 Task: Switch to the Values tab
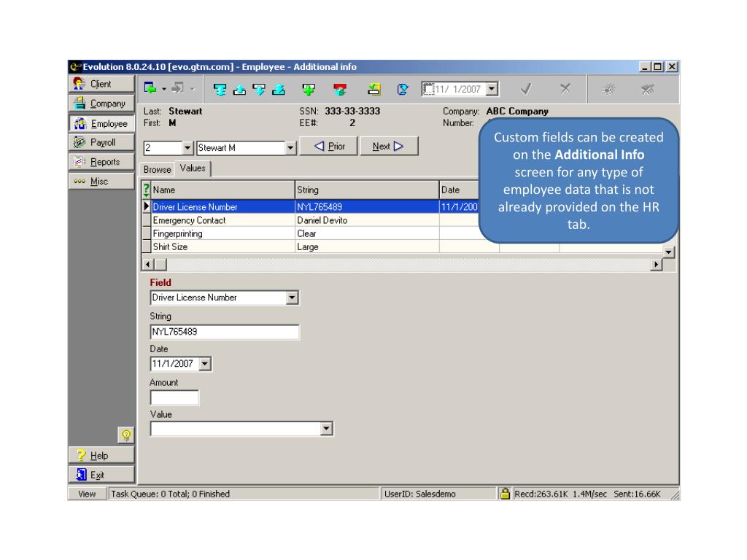point(193,168)
